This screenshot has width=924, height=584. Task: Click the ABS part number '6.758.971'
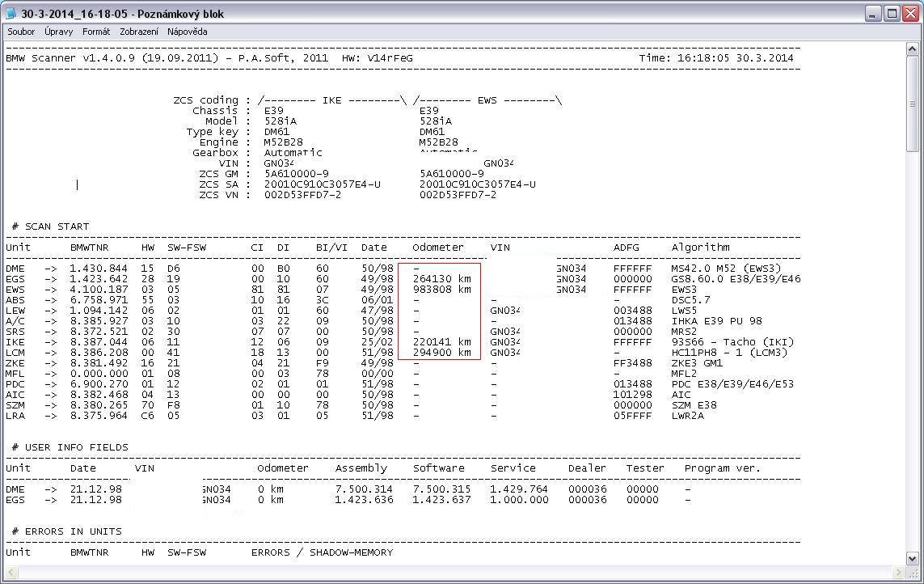click(99, 300)
